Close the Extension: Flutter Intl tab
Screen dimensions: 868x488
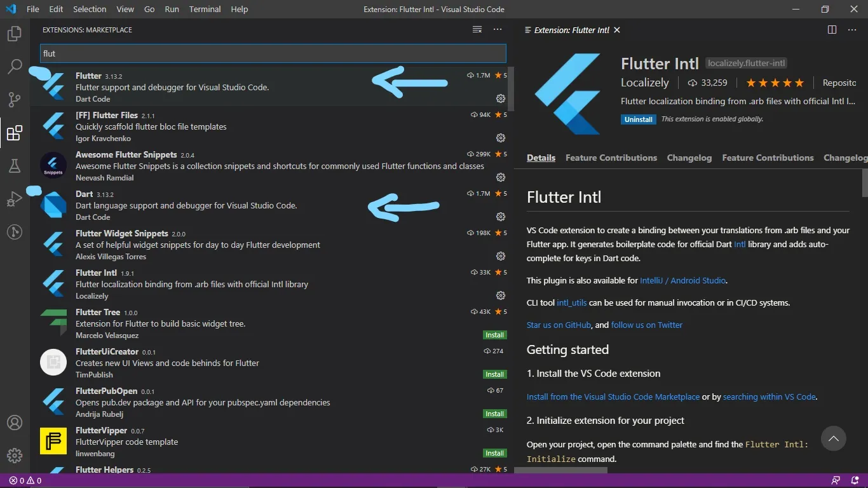tap(616, 30)
